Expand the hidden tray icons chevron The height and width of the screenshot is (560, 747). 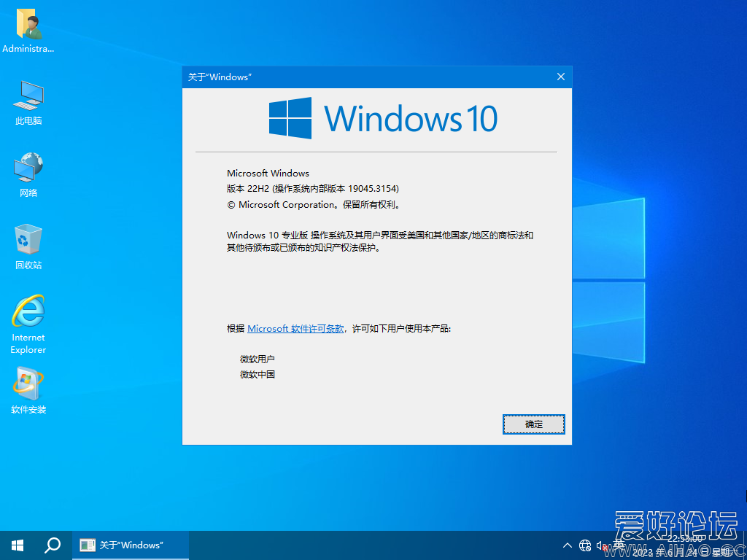(568, 545)
